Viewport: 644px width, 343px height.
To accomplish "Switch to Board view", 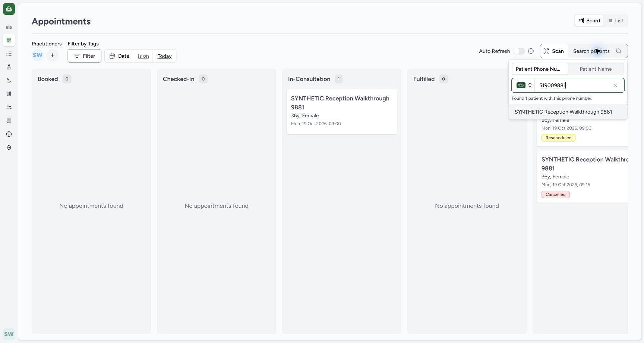I will click(589, 20).
